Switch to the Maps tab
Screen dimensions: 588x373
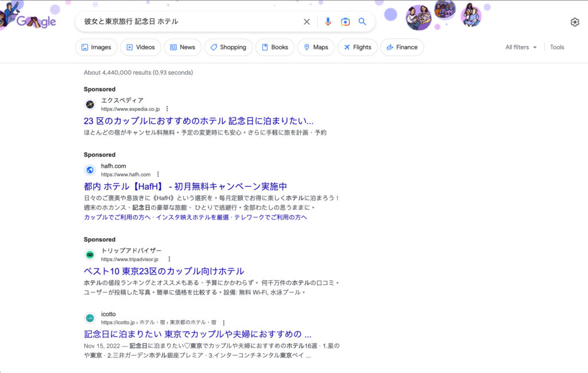click(x=316, y=47)
